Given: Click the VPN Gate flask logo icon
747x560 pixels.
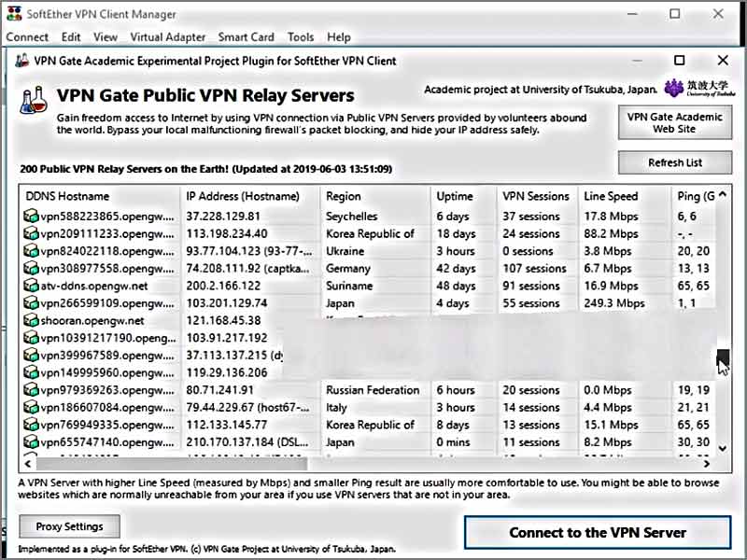Looking at the screenshot, I should (34, 101).
